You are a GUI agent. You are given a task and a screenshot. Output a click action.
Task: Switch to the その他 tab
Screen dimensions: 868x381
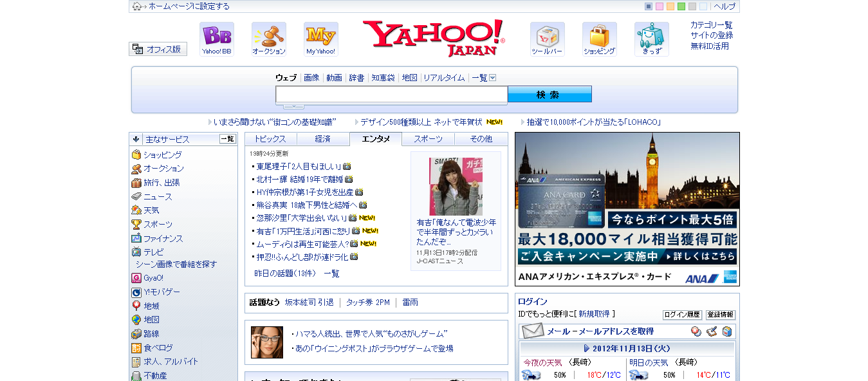481,139
